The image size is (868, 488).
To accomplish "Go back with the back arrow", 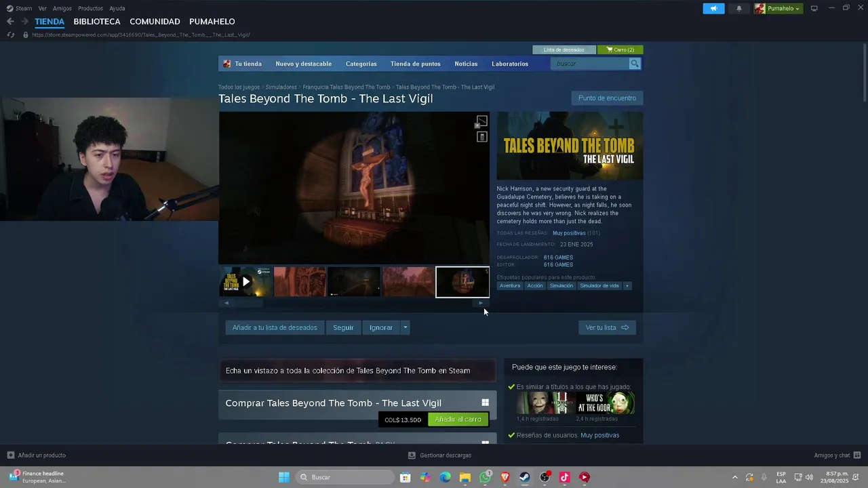I will [10, 22].
